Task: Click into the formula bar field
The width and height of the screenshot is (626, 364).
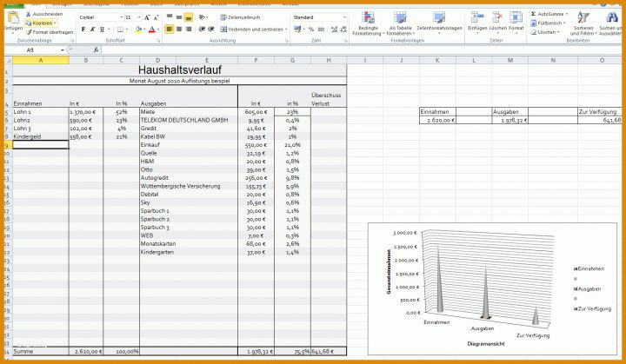Action: (x=362, y=50)
